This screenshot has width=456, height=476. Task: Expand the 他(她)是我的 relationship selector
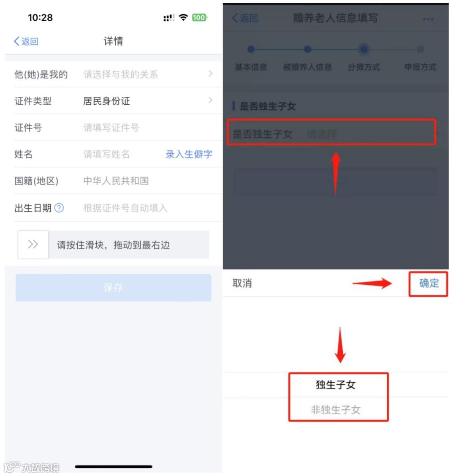(114, 74)
